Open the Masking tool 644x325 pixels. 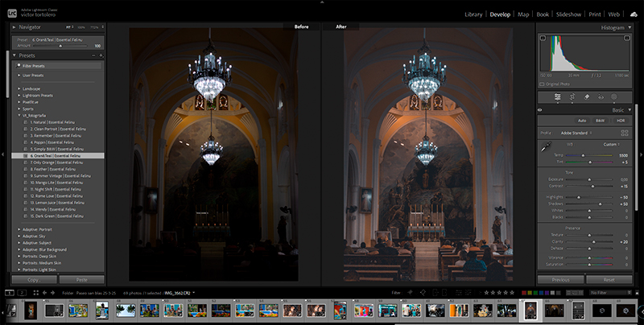point(613,97)
